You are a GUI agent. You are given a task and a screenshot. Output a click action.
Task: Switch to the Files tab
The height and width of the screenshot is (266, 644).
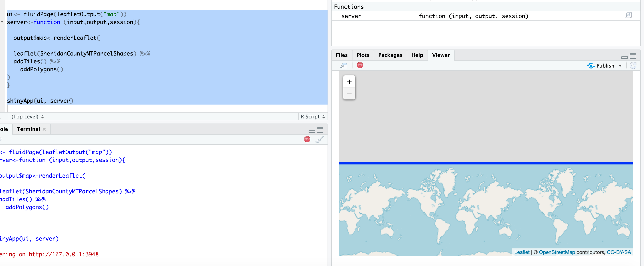tap(341, 55)
